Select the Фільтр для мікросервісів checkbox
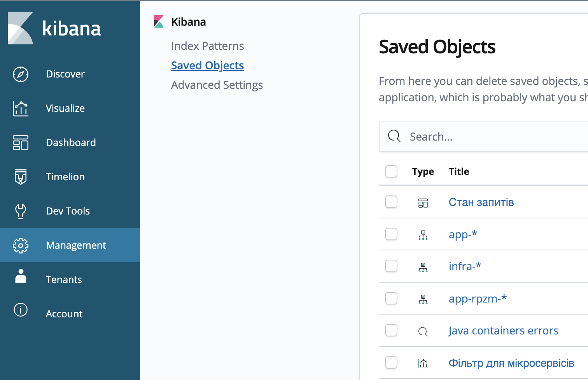The height and width of the screenshot is (380, 588). 391,362
